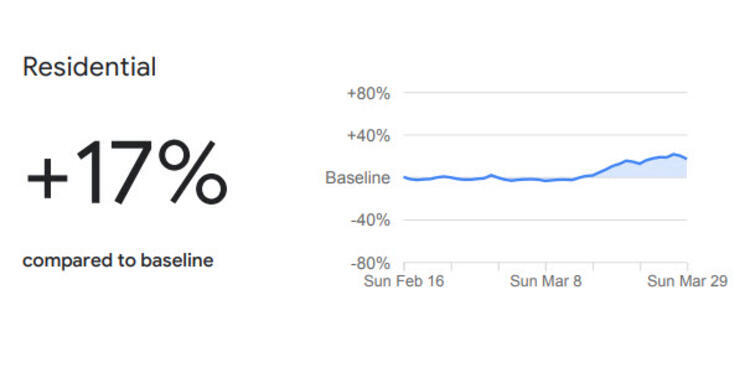Click the small bump in line near late February

pos(490,175)
